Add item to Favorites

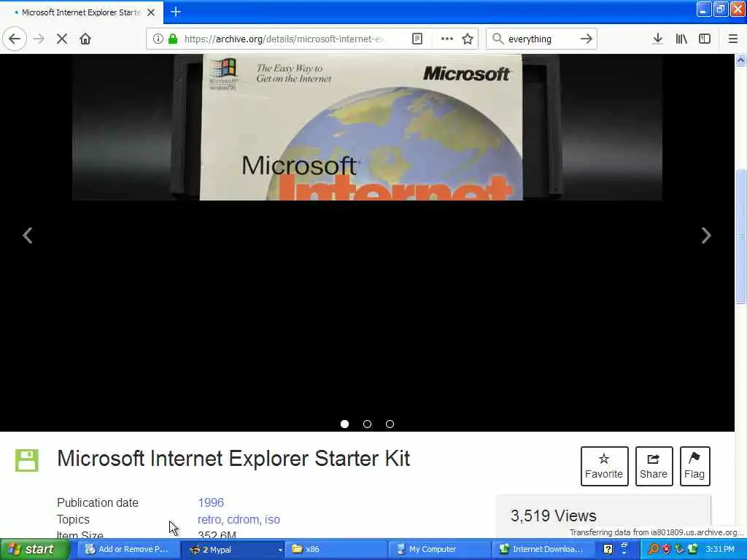click(604, 466)
